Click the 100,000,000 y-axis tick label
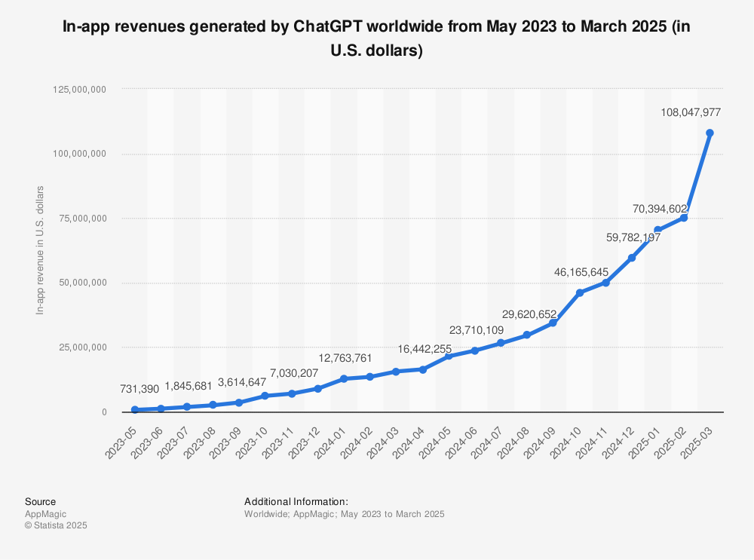This screenshot has height=560, width=754. click(80, 154)
